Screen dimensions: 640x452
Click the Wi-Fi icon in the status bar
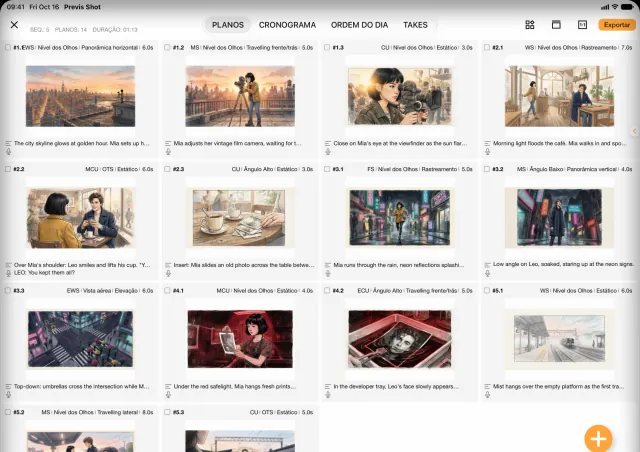615,7
